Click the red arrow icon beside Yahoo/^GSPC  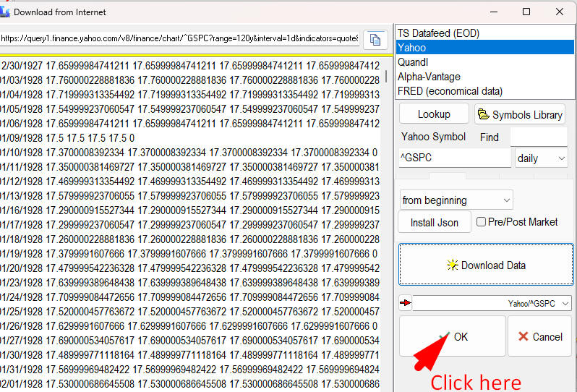[x=405, y=304]
